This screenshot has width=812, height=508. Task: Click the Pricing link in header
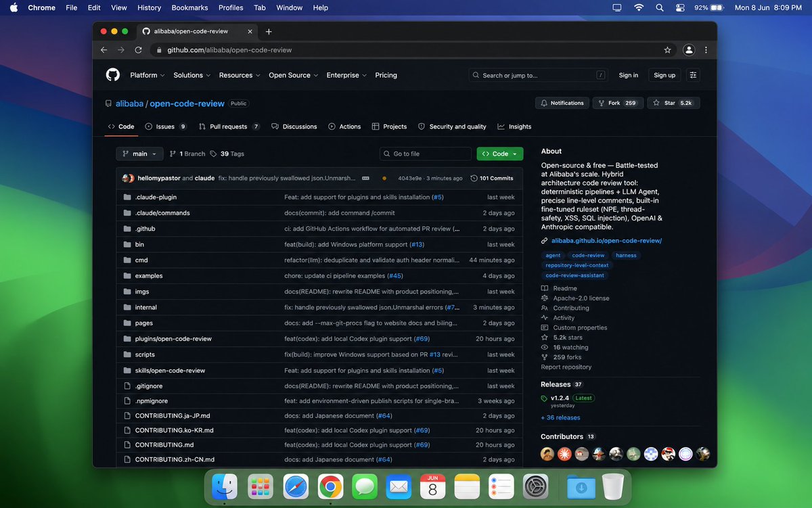(x=386, y=75)
